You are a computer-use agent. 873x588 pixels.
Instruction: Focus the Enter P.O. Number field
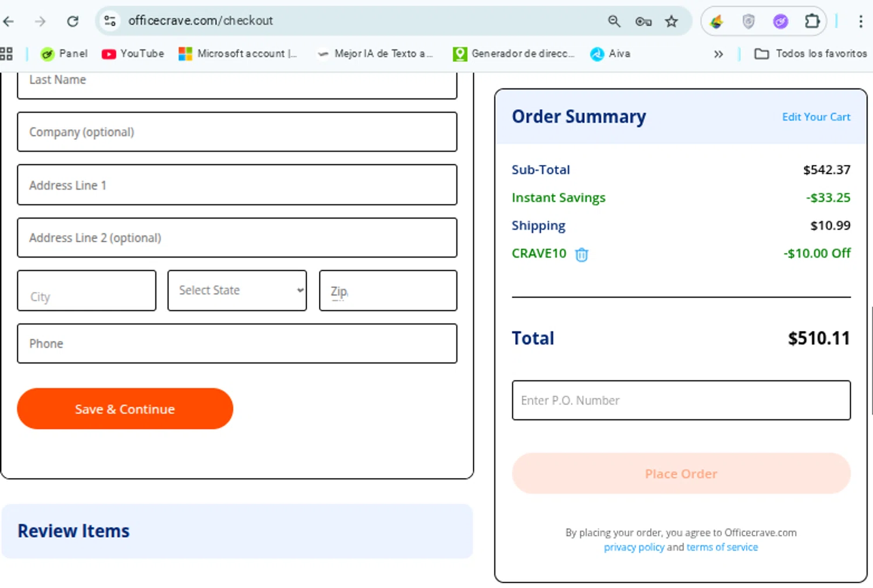681,400
